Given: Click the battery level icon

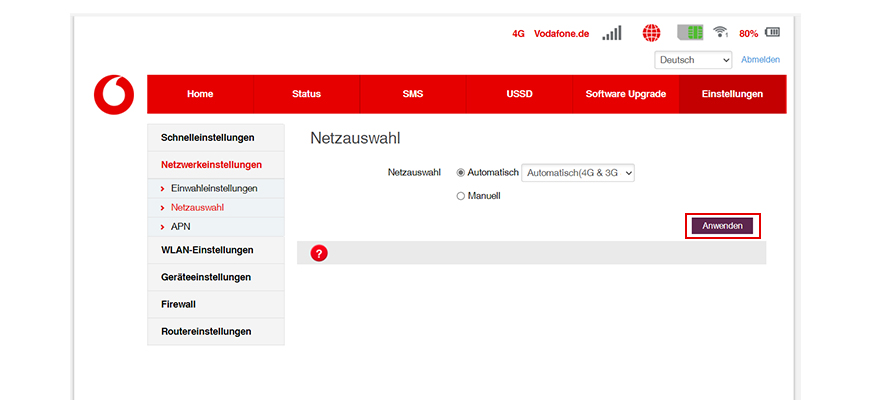Looking at the screenshot, I should [x=773, y=33].
